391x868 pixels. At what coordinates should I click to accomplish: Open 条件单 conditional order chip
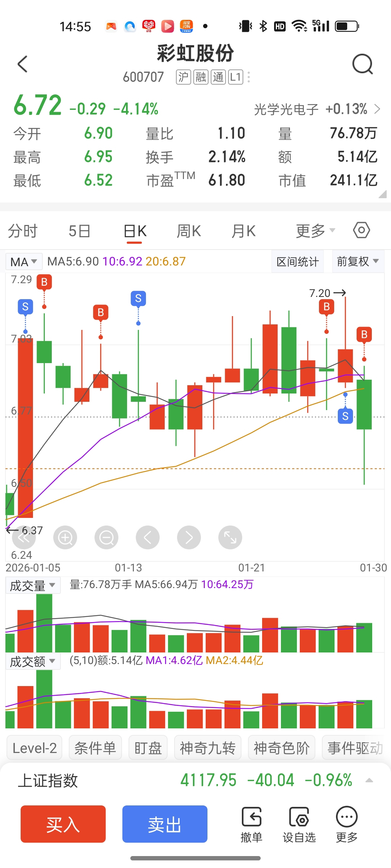click(x=95, y=748)
